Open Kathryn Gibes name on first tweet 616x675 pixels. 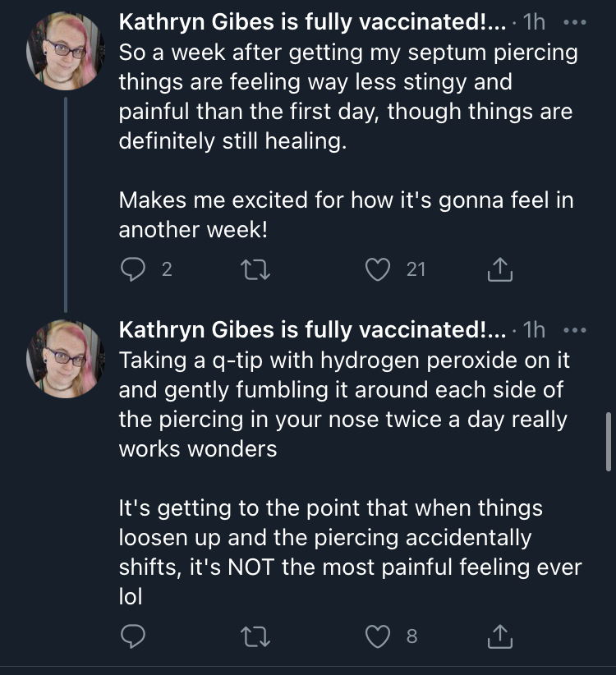click(313, 22)
